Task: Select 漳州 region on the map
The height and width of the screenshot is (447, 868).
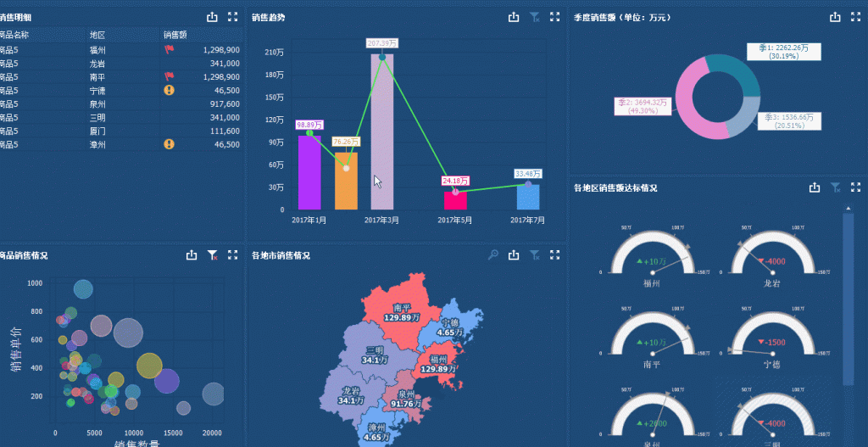Action: pos(376,429)
